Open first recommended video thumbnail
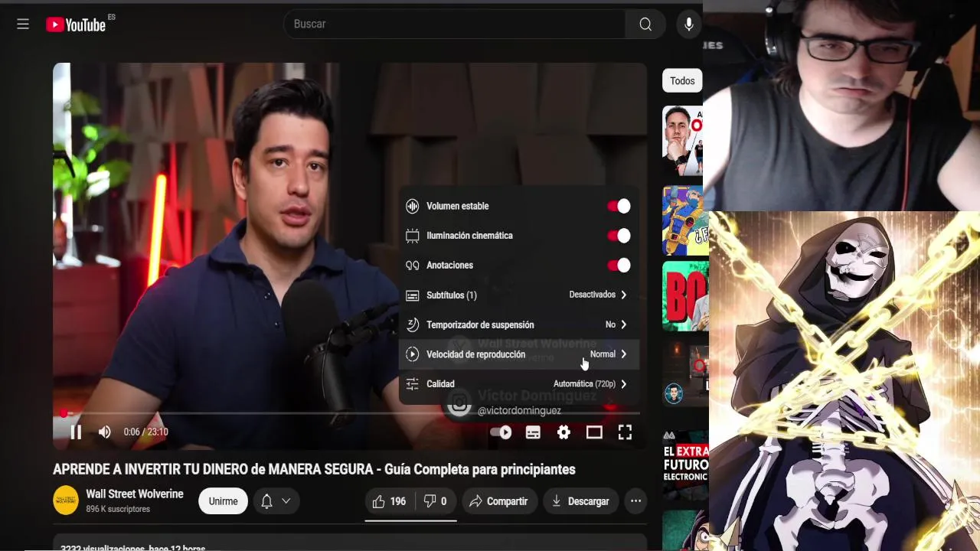This screenshot has width=980, height=551. [682, 141]
